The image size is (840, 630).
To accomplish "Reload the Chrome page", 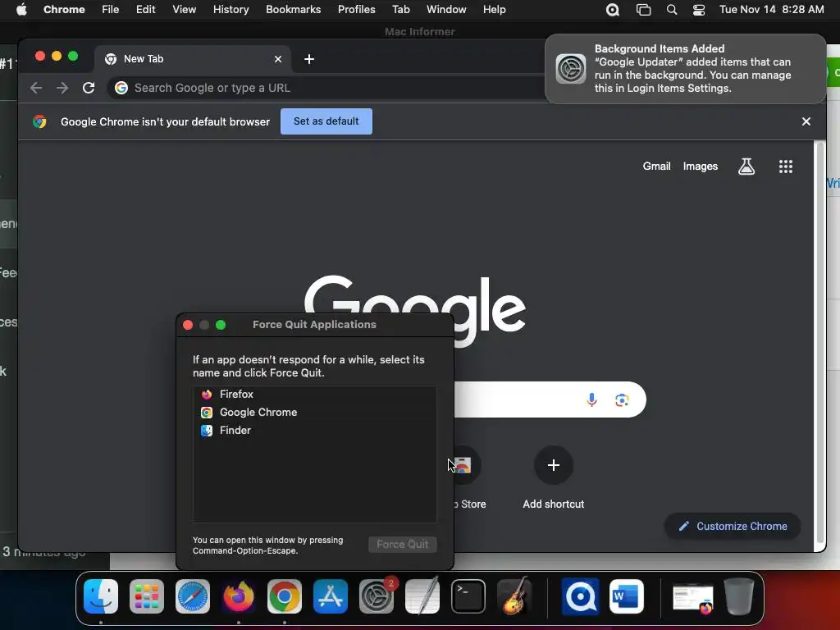I will 89,88.
